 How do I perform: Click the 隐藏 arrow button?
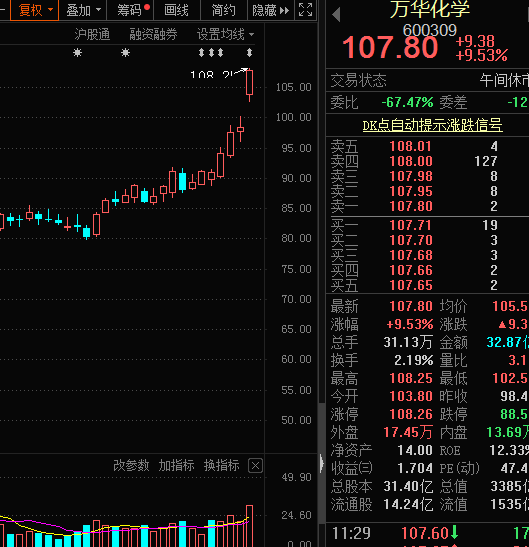tap(270, 10)
